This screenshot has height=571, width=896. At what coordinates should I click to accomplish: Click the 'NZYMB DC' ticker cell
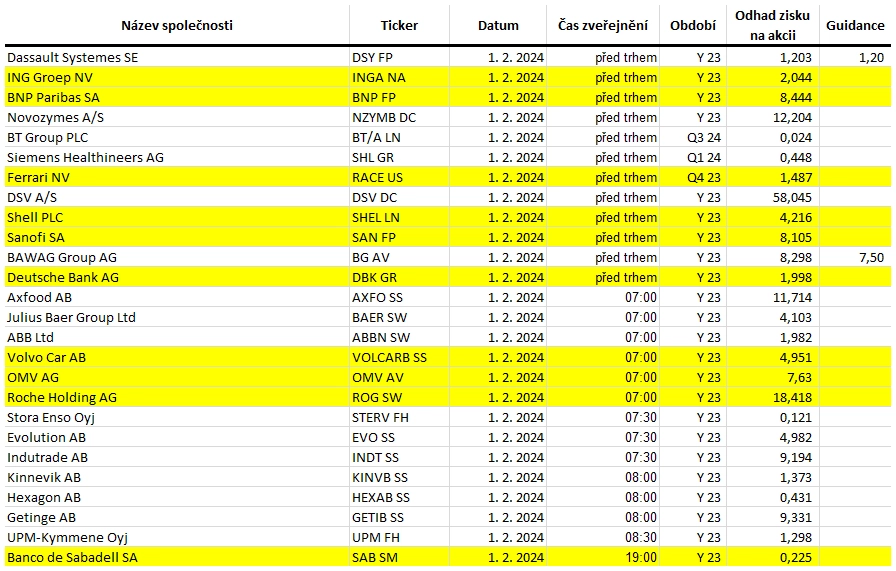[x=399, y=117]
